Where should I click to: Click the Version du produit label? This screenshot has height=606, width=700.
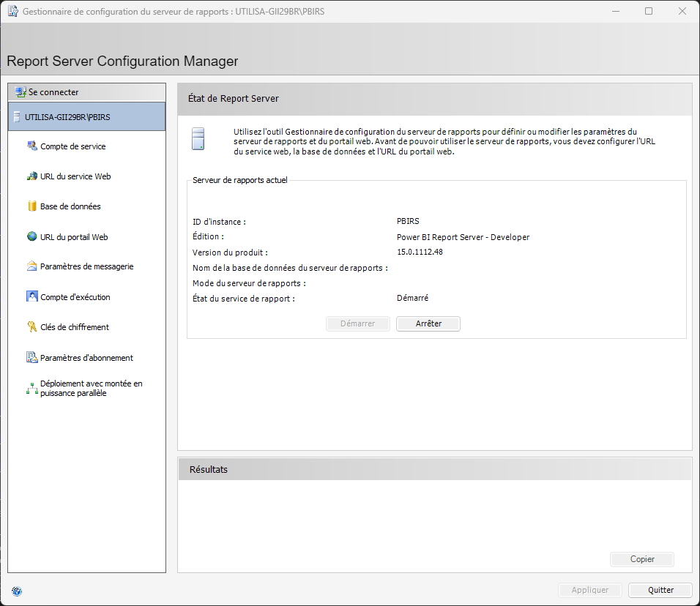coord(230,252)
